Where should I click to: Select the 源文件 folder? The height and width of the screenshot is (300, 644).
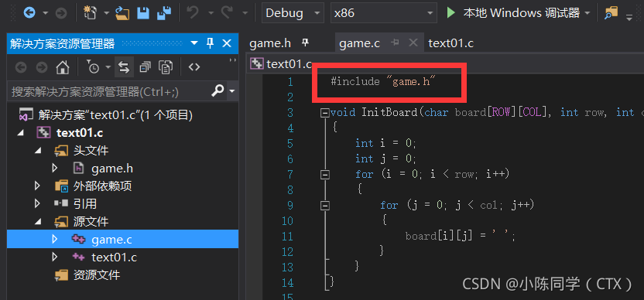coord(91,222)
